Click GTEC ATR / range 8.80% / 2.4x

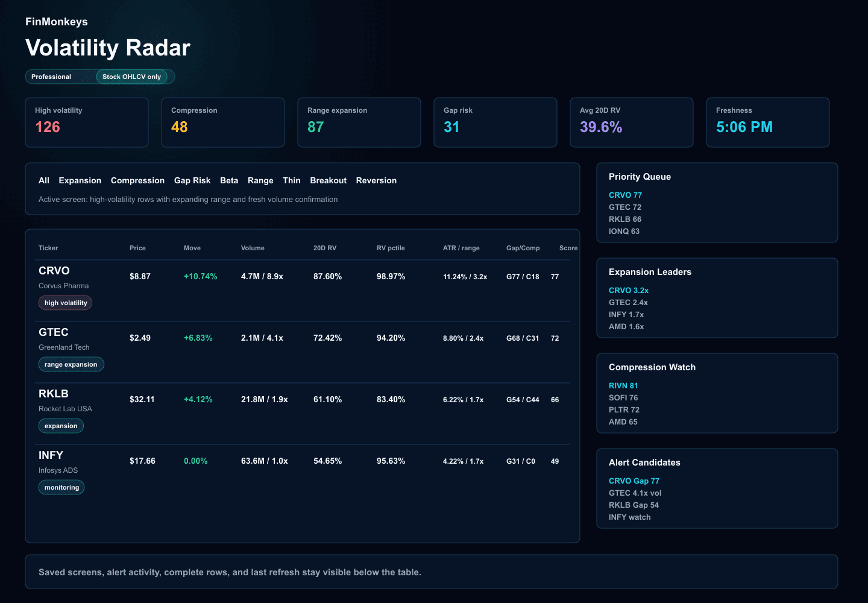pos(463,338)
